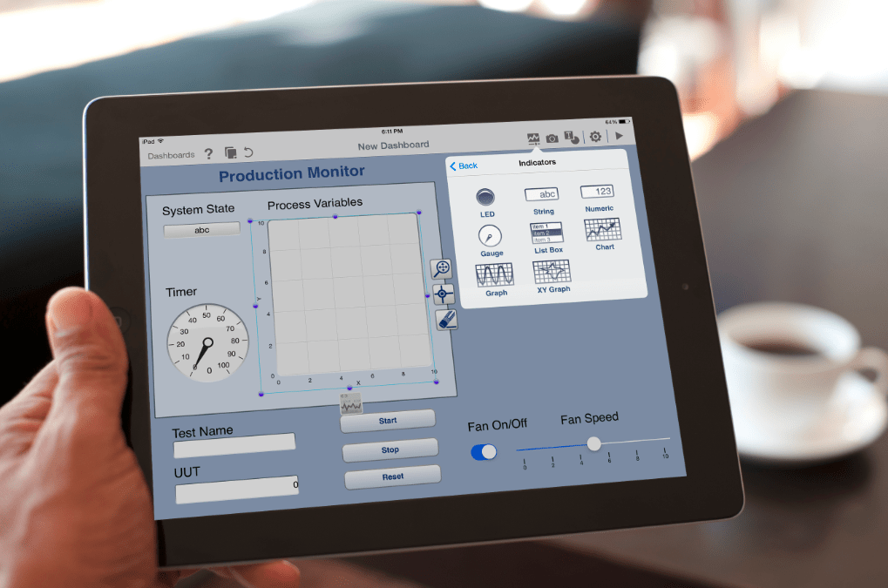Go Back from the Indicators panel
888x588 pixels.
tap(462, 166)
